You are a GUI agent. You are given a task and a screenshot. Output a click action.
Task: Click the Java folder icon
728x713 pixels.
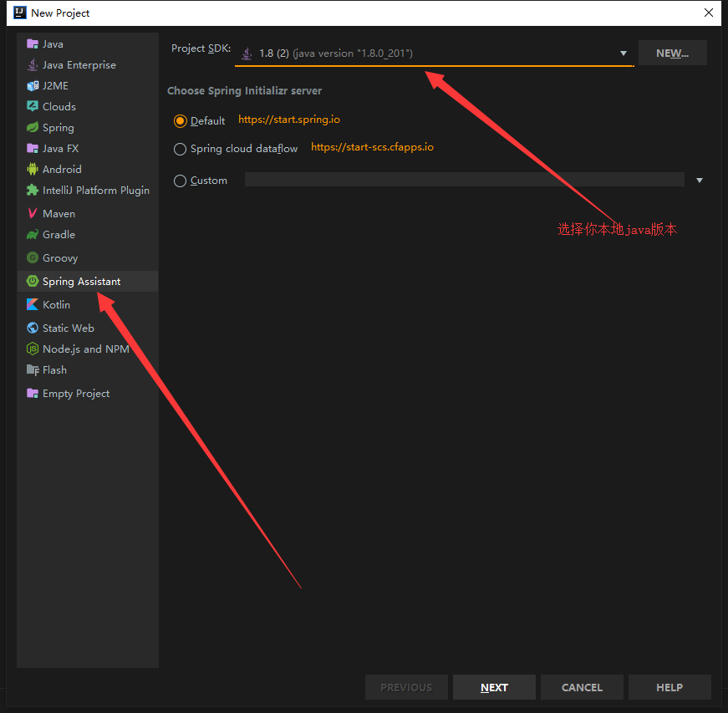(32, 44)
